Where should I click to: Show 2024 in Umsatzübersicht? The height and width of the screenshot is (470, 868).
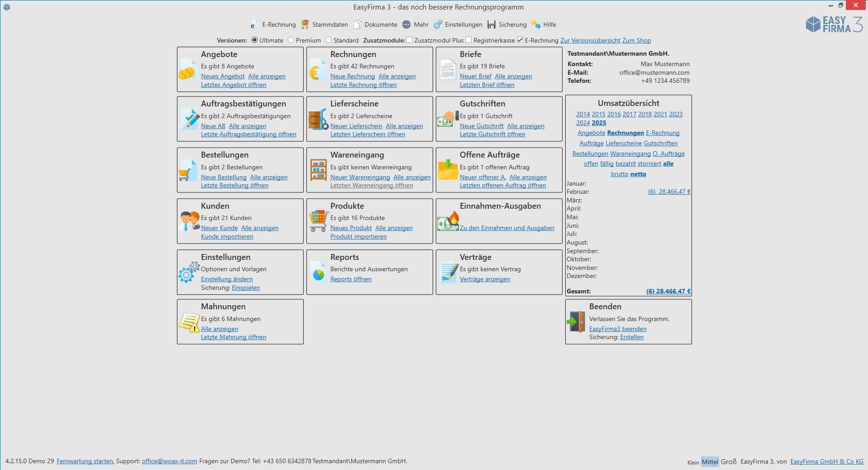point(583,123)
